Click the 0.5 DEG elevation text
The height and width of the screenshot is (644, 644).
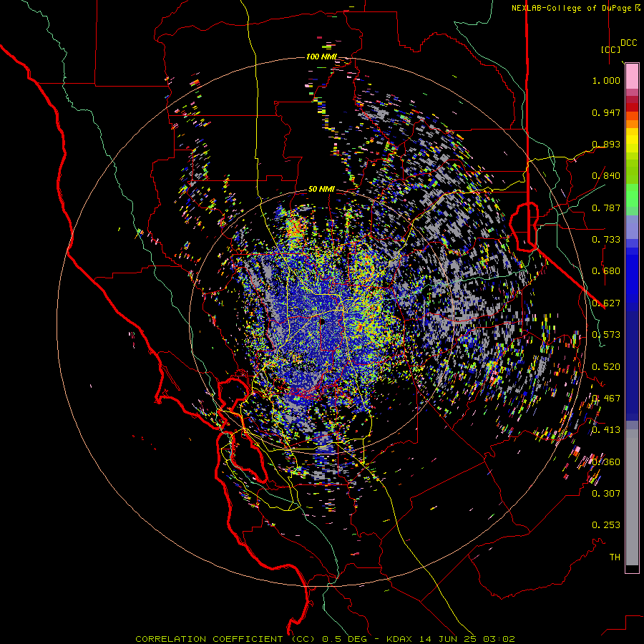[x=345, y=639]
